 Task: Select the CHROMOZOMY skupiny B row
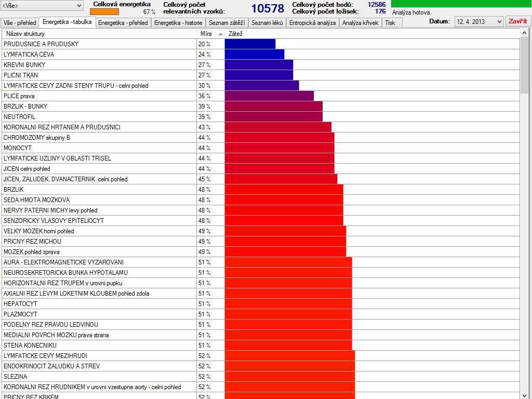click(261, 137)
